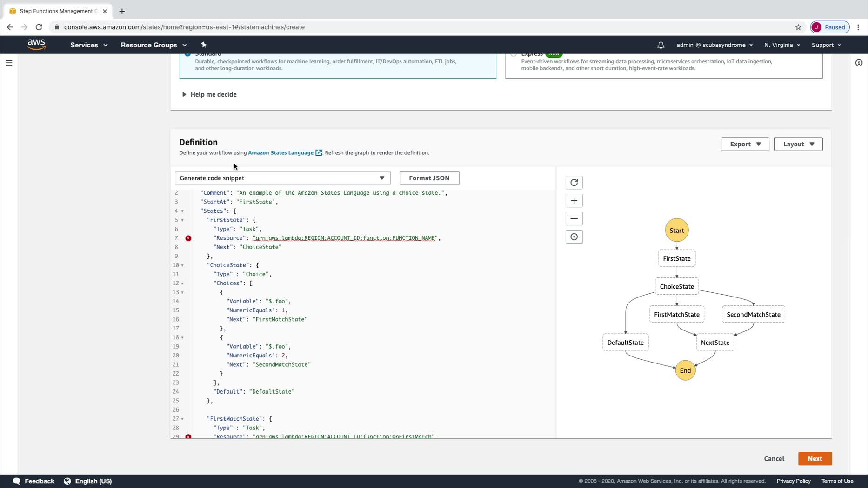The height and width of the screenshot is (488, 868).
Task: Open the notifications bell
Action: (661, 45)
